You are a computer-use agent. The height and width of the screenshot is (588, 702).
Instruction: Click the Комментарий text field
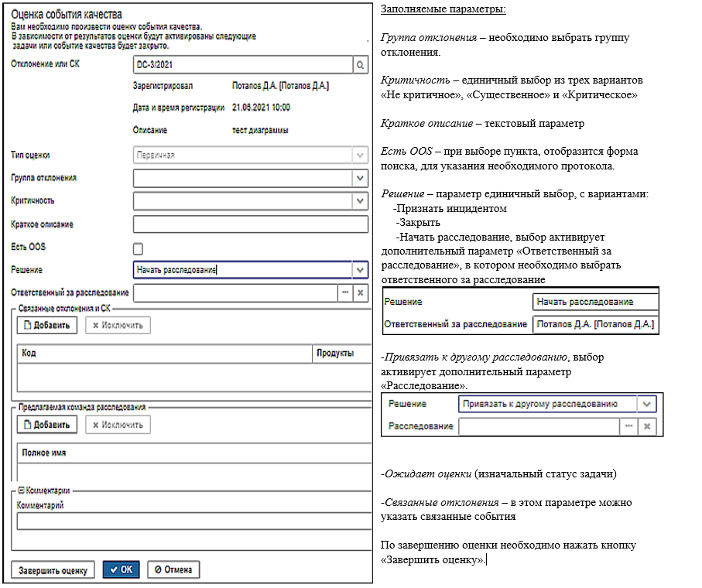click(x=193, y=521)
